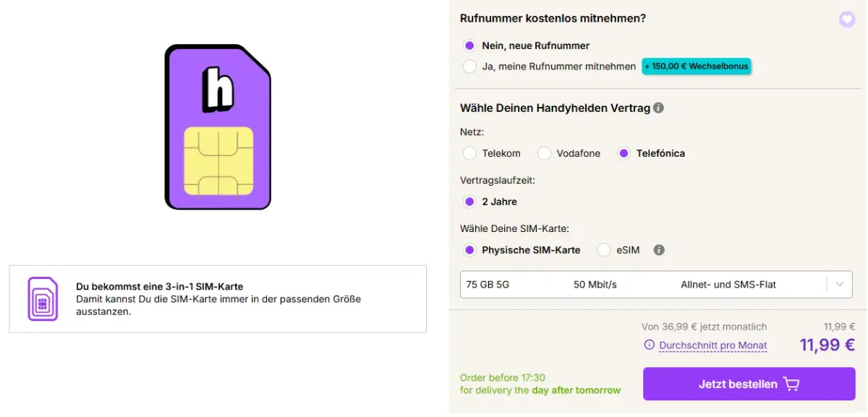Click the info icon before "Durchschnitt pro Monat"
This screenshot has height=417, width=868.
pyautogui.click(x=649, y=345)
